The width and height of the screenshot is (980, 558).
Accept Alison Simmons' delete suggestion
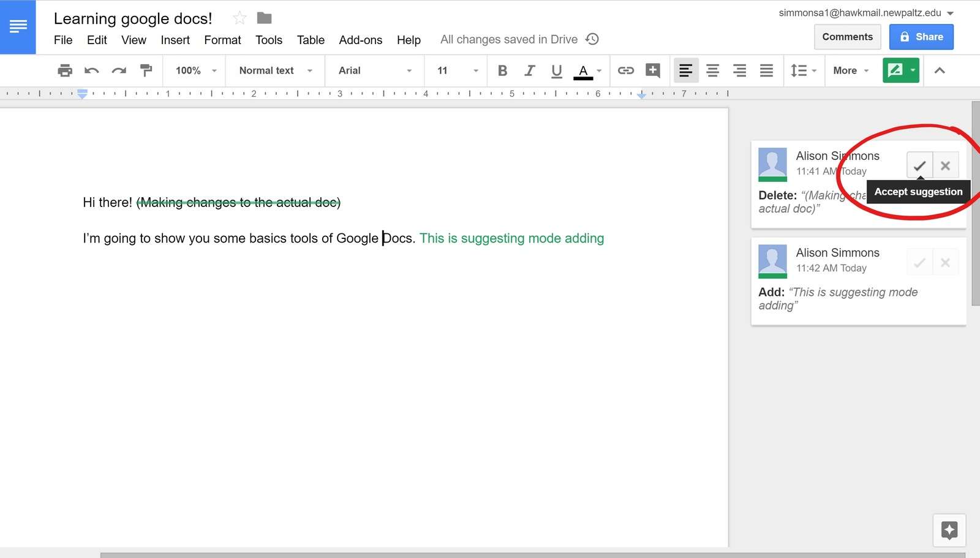919,165
